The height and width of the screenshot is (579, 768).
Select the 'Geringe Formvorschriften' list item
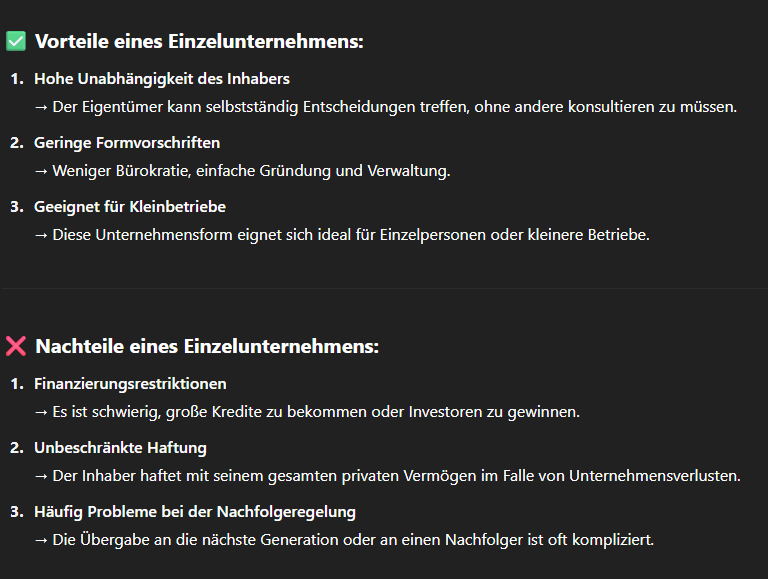(x=127, y=143)
